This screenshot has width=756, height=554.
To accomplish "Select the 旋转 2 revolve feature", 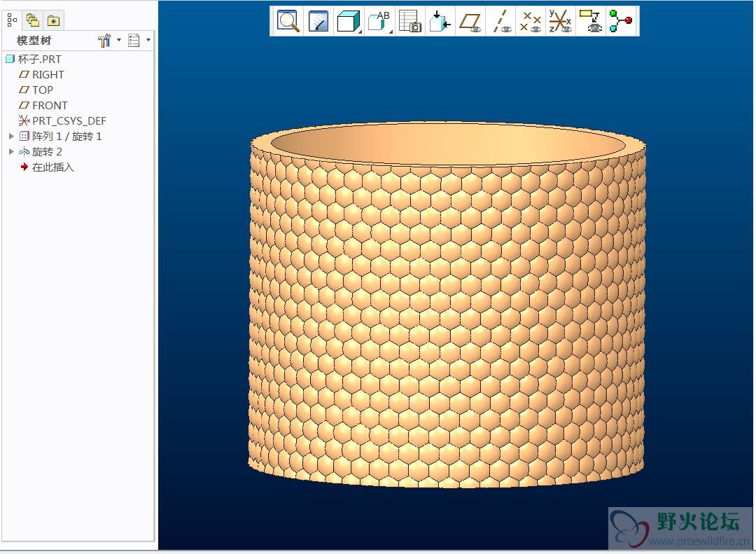I will pyautogui.click(x=47, y=151).
